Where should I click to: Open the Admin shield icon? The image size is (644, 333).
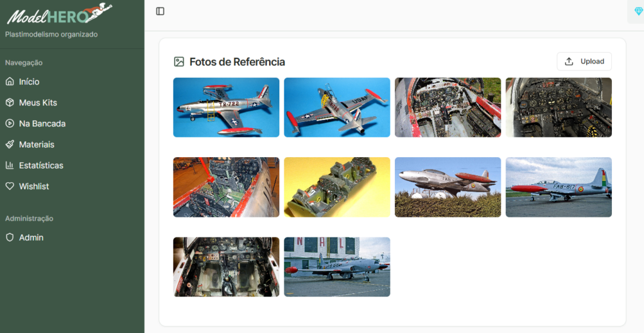tap(10, 237)
